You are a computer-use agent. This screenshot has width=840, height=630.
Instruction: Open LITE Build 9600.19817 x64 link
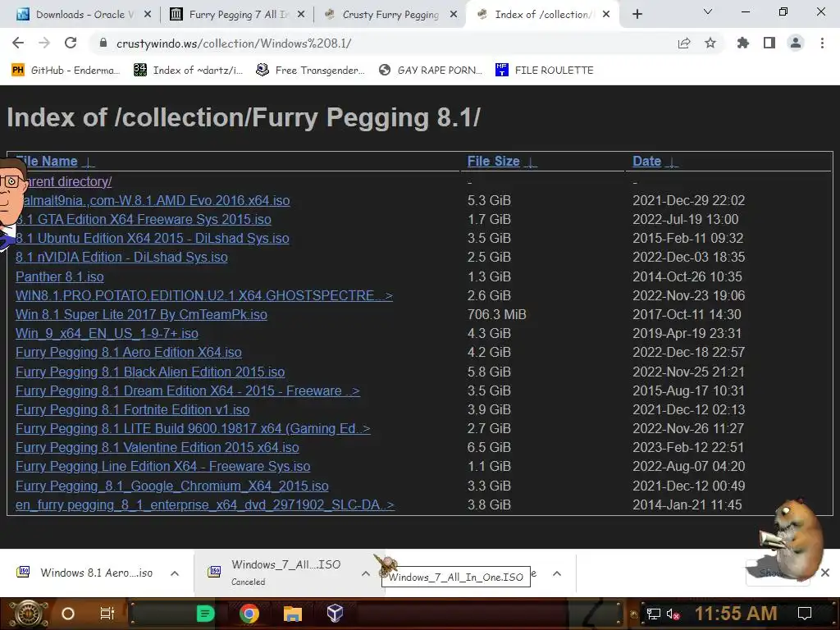pyautogui.click(x=193, y=428)
